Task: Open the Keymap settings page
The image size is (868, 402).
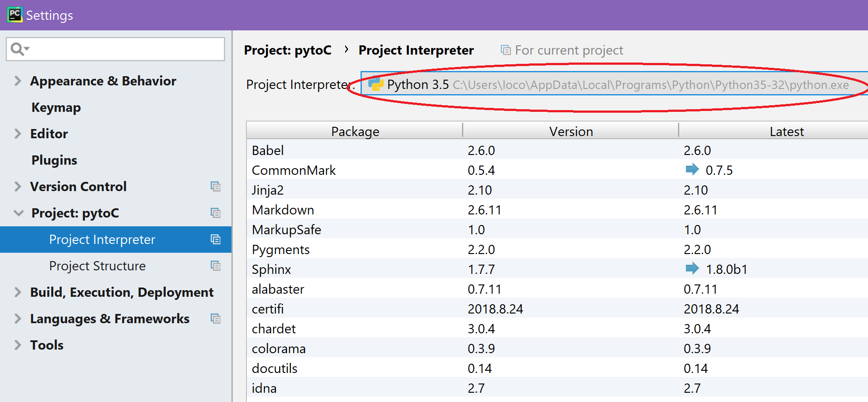Action: coord(56,107)
